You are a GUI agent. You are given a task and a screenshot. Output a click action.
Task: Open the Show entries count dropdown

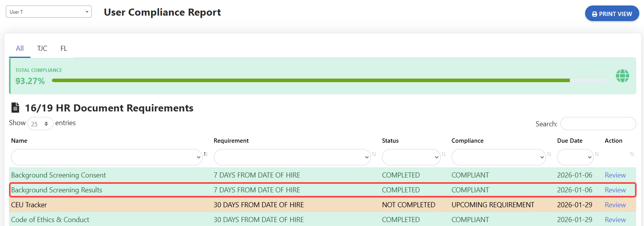tap(40, 124)
